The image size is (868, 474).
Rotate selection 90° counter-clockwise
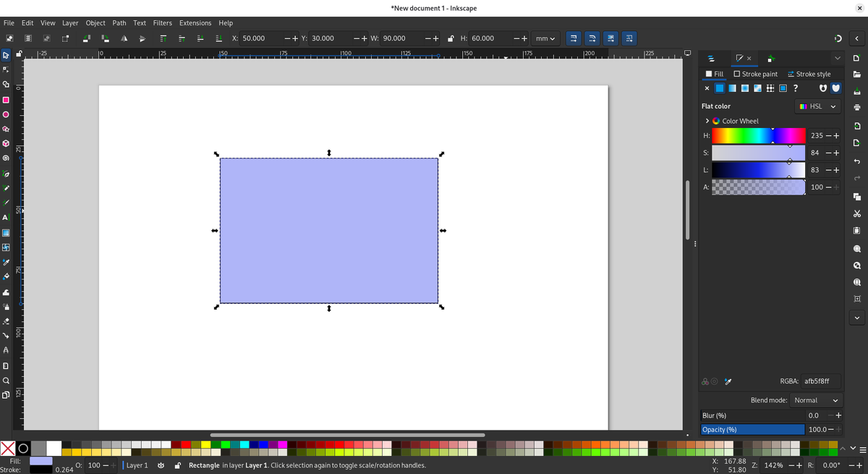[x=87, y=38]
